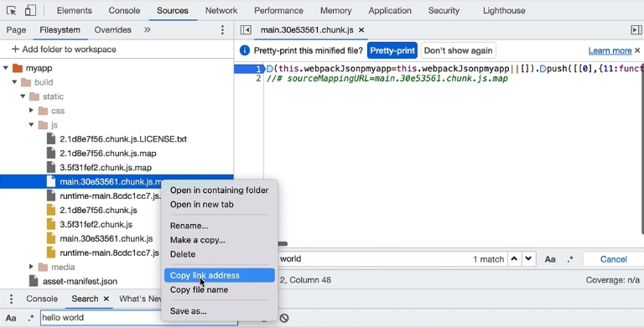
Task: Open the Filesystem pane three-dot menu
Action: [x=222, y=30]
